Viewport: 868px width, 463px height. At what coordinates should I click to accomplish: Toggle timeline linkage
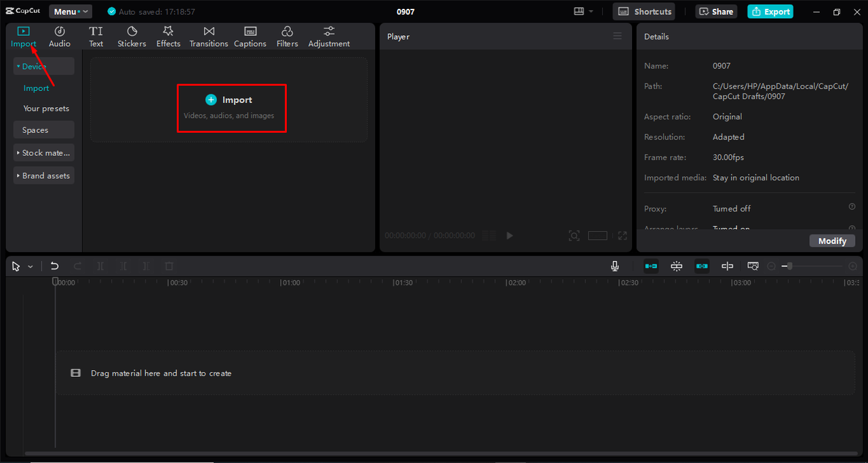702,266
